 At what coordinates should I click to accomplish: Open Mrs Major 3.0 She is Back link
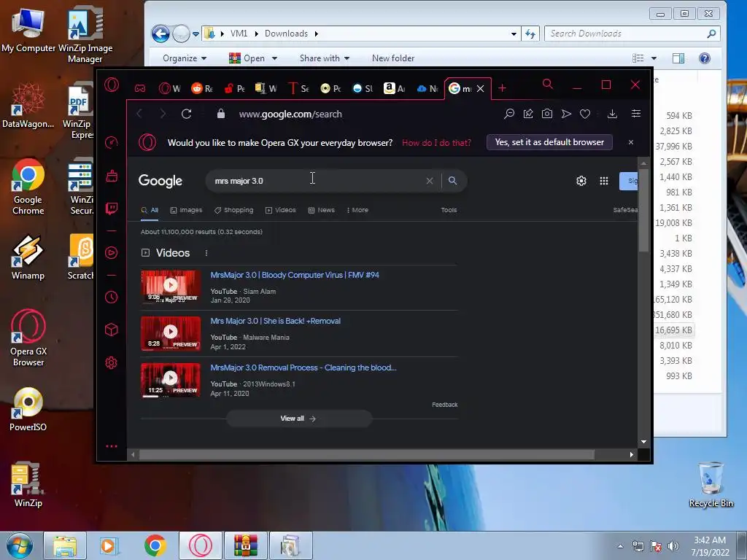(x=275, y=321)
